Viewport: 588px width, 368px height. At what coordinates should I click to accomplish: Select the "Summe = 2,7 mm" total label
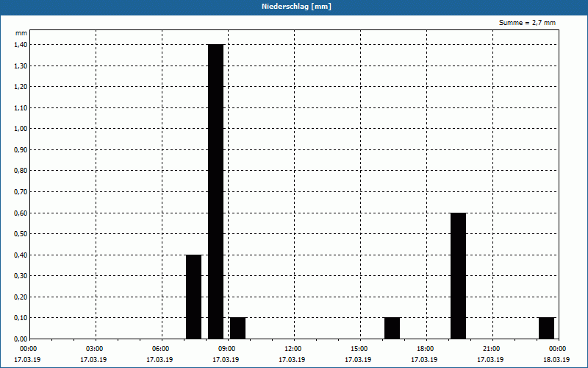527,23
